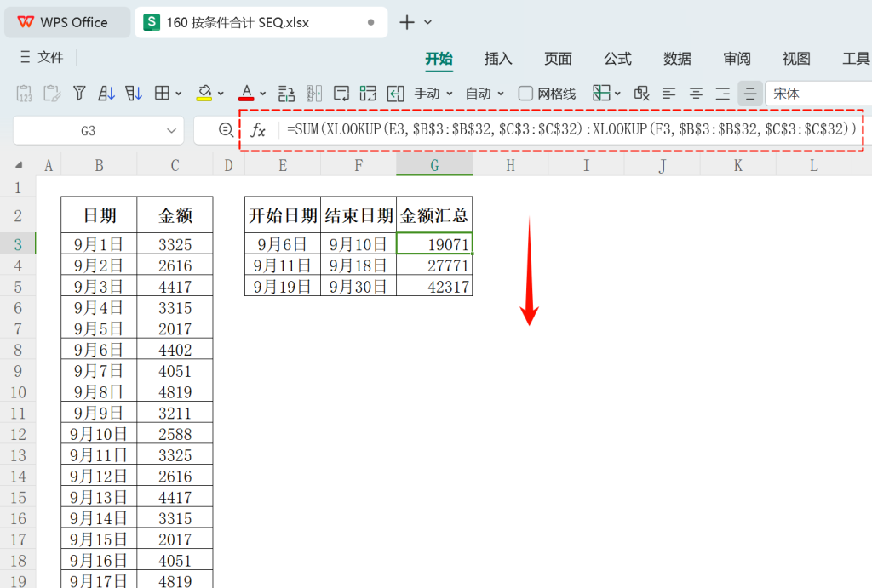Click the custom sort icon
Image resolution: width=872 pixels, height=588 pixels.
coord(134,94)
